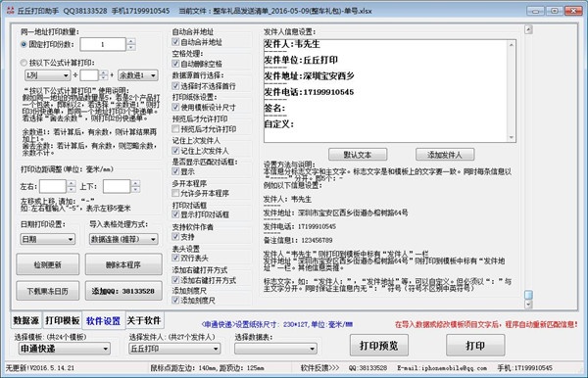The width and height of the screenshot is (588, 378).
Task: Switch to 关于软件 tab
Action: coord(144,320)
